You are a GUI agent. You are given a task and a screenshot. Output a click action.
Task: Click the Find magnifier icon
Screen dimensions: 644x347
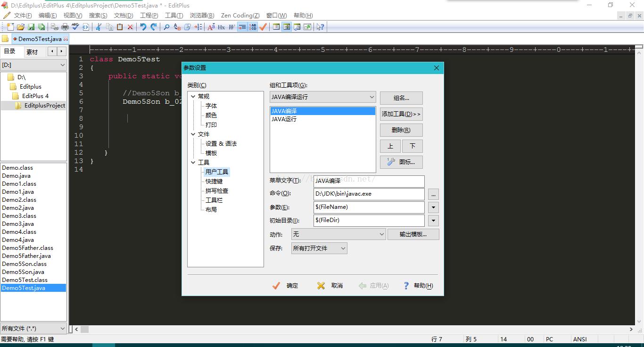[166, 27]
